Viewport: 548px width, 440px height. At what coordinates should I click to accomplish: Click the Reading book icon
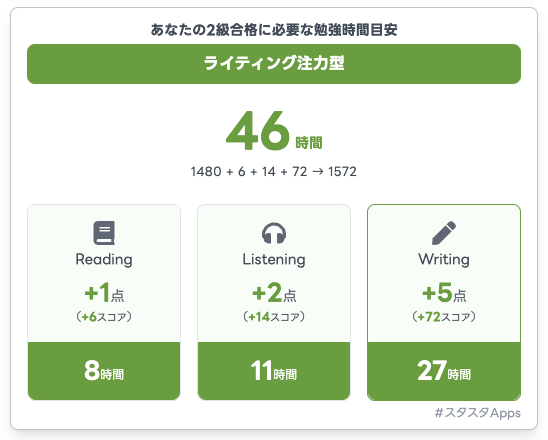pos(104,233)
